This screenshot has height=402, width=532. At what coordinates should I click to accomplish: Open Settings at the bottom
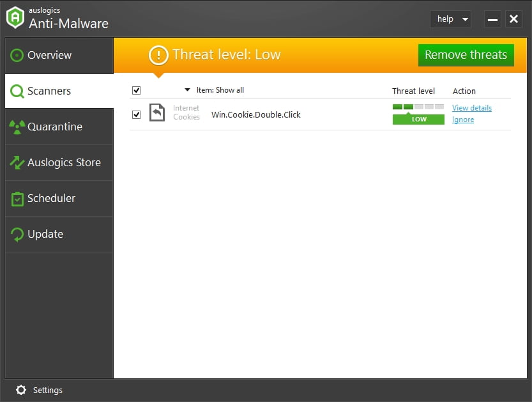[x=40, y=390]
